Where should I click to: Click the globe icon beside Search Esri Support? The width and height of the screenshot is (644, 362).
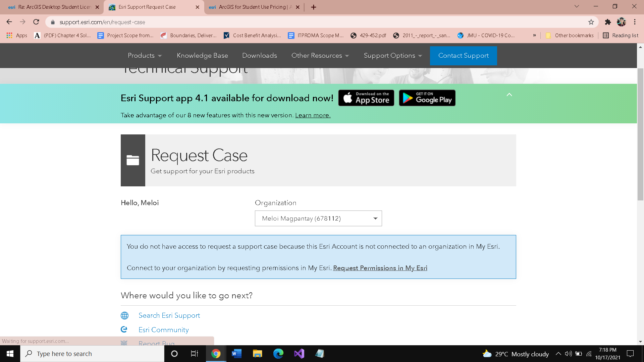(124, 315)
